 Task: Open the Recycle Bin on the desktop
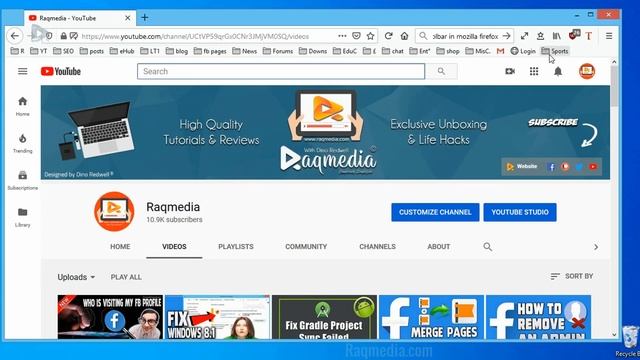point(630,341)
